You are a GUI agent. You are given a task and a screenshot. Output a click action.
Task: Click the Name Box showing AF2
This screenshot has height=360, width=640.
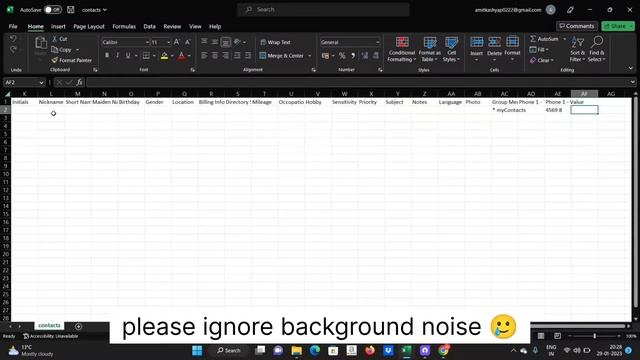pyautogui.click(x=24, y=82)
